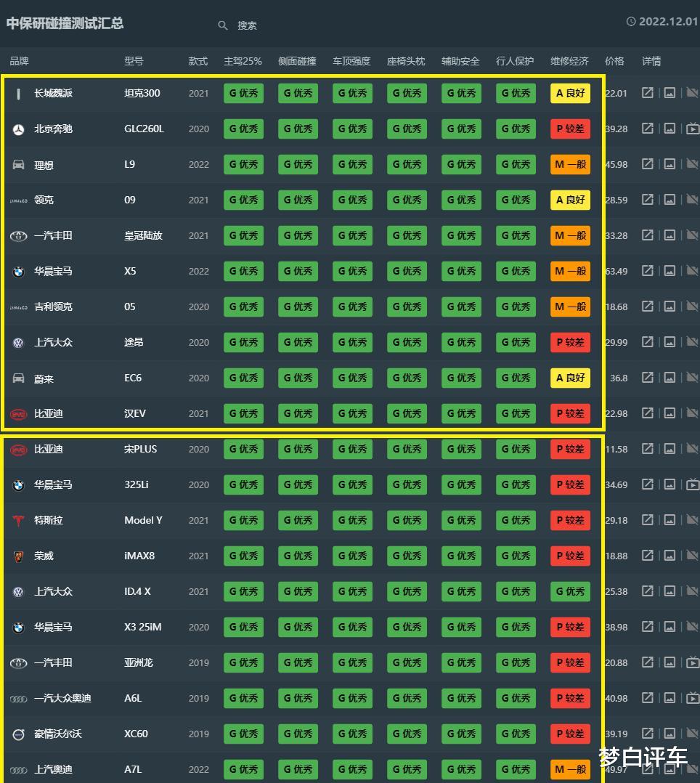This screenshot has height=783, width=700.
Task: Click 'P 较差' badge in GLC260L row
Action: (570, 129)
